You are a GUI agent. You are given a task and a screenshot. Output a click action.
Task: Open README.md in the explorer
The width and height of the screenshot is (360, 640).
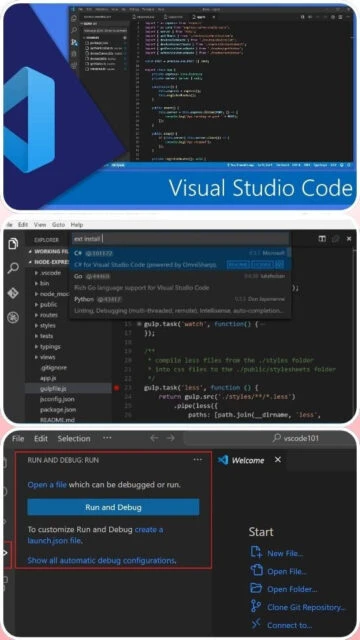pyautogui.click(x=57, y=420)
